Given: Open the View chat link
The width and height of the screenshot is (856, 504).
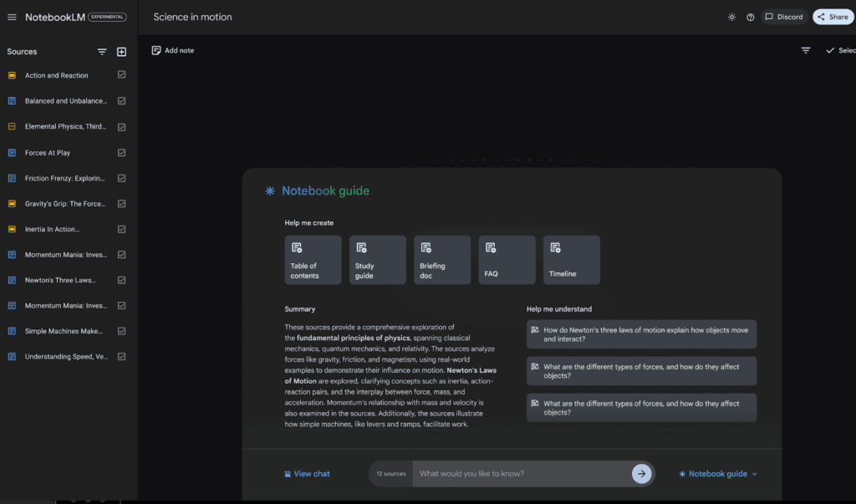Looking at the screenshot, I should click(307, 474).
